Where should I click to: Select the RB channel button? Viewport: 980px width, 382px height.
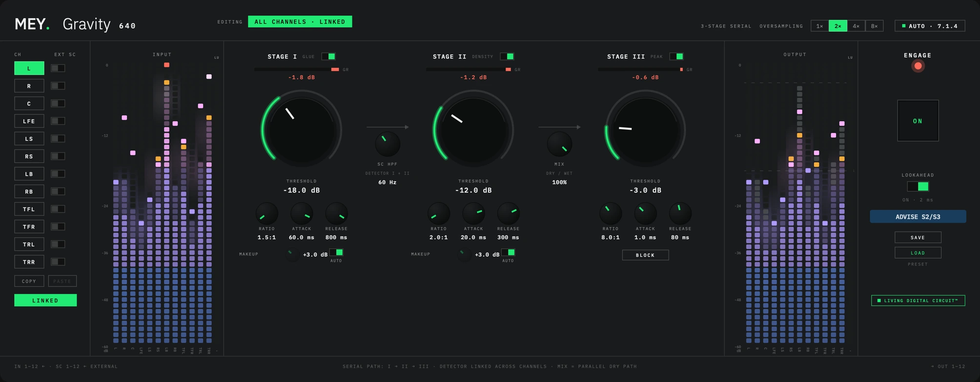(29, 191)
